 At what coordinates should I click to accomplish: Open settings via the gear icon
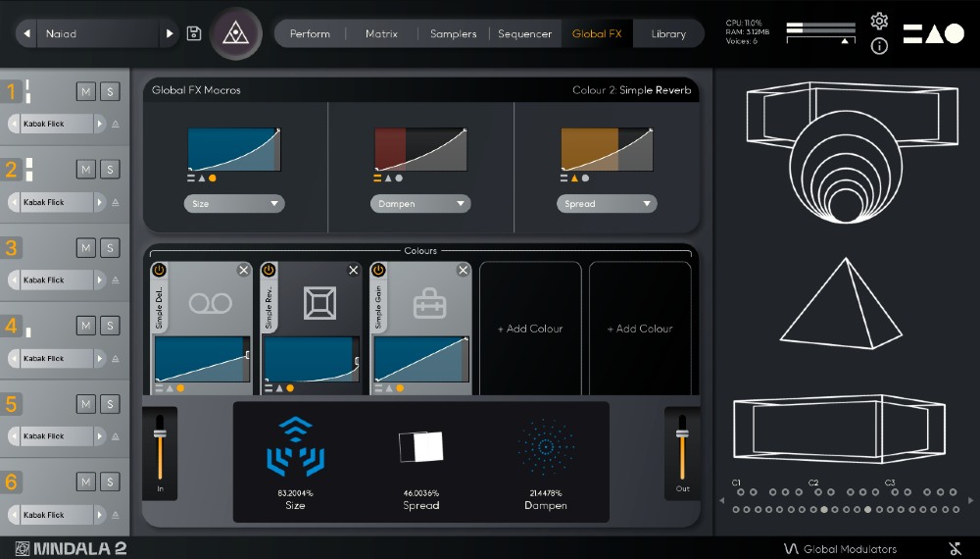coord(879,21)
